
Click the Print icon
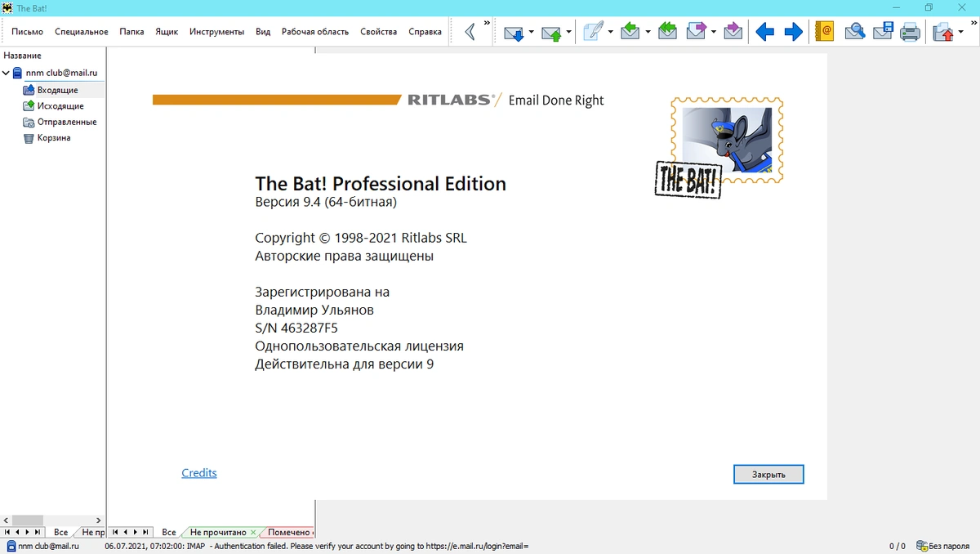point(910,33)
